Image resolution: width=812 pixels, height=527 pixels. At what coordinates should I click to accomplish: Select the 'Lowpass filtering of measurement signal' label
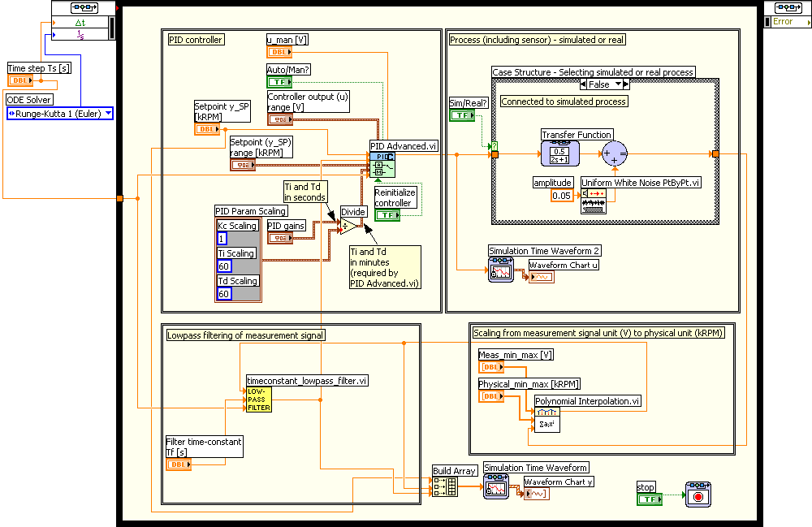tap(245, 335)
